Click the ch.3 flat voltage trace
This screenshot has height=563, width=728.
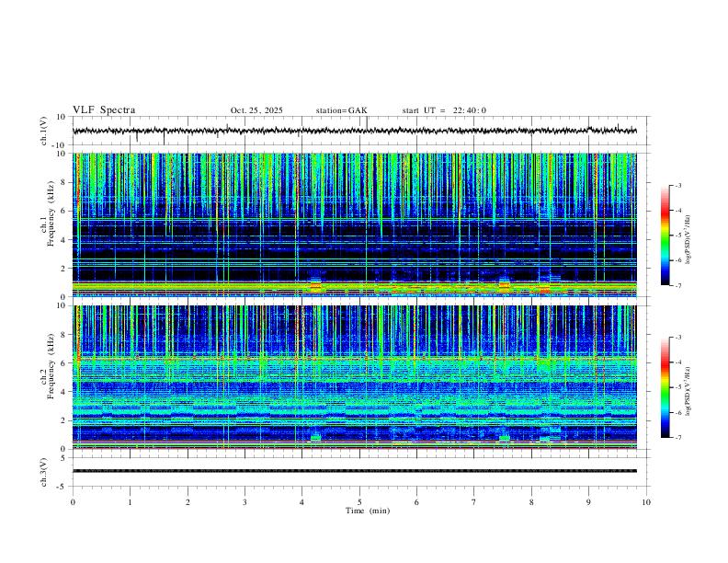coord(354,471)
